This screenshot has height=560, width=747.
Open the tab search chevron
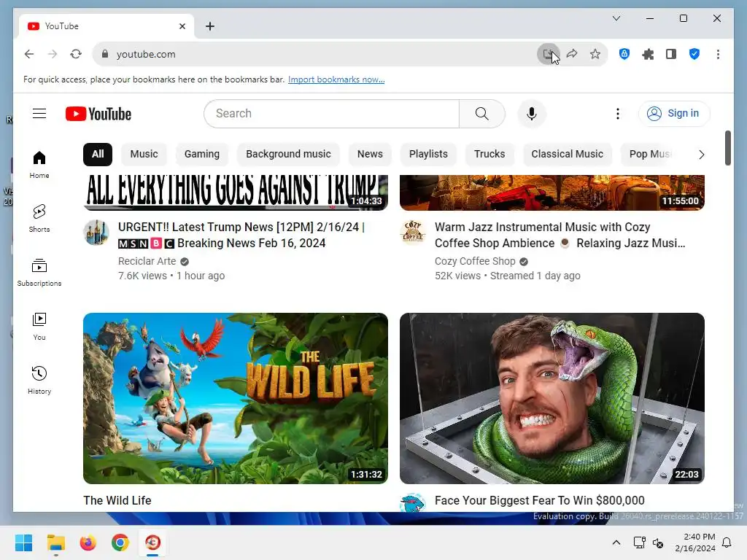(616, 18)
